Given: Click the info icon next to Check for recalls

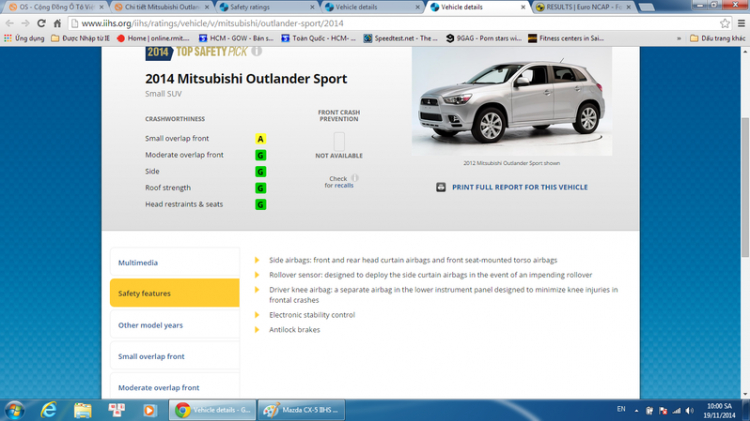Looking at the screenshot, I should pos(355,177).
